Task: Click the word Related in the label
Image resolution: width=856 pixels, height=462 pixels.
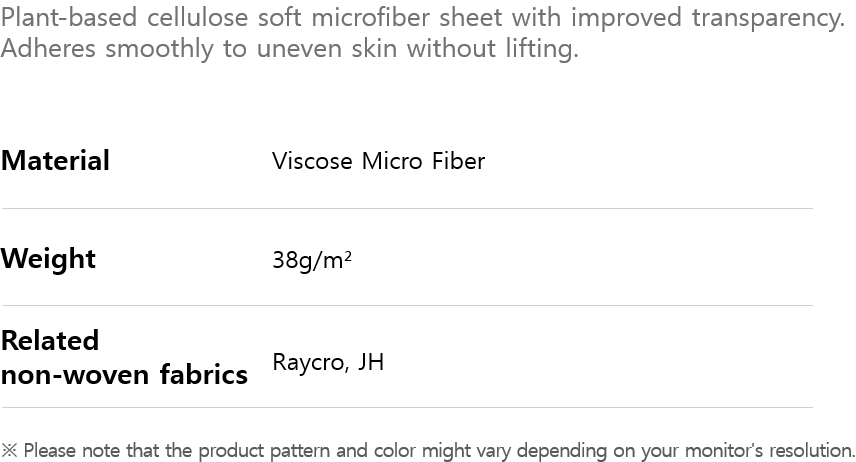Action: [50, 340]
